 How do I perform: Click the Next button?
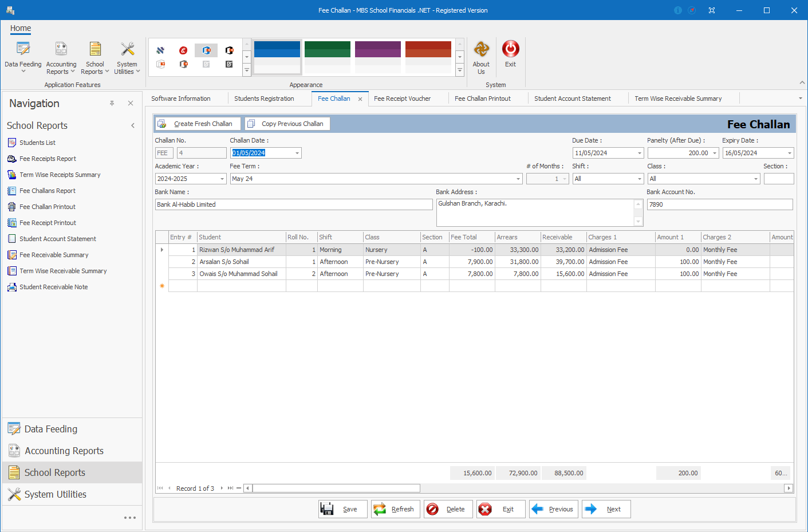[x=606, y=509]
